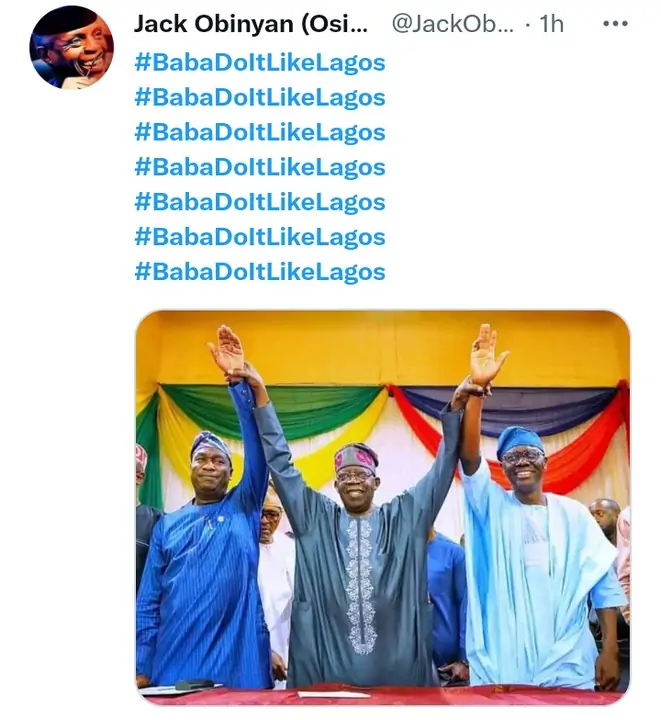Select the second #BabaDoItLikeLagos hashtag line
Viewport: 661px width, 720px height.
click(x=259, y=97)
